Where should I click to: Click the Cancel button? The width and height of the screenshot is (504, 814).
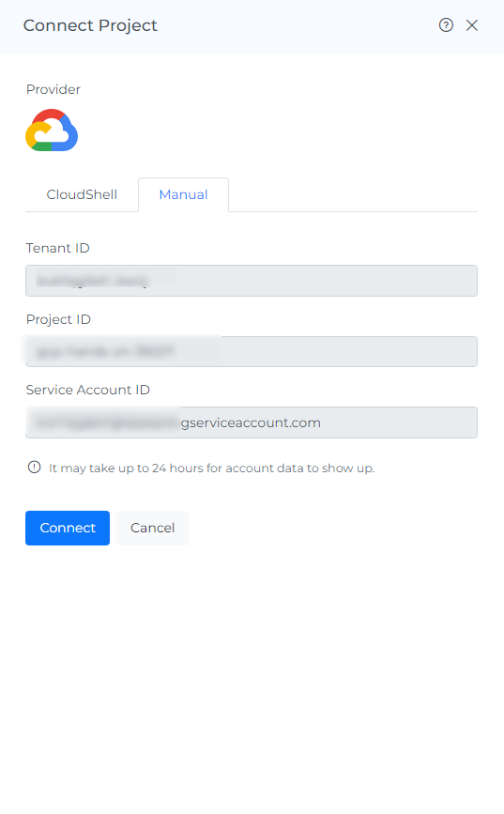(153, 528)
